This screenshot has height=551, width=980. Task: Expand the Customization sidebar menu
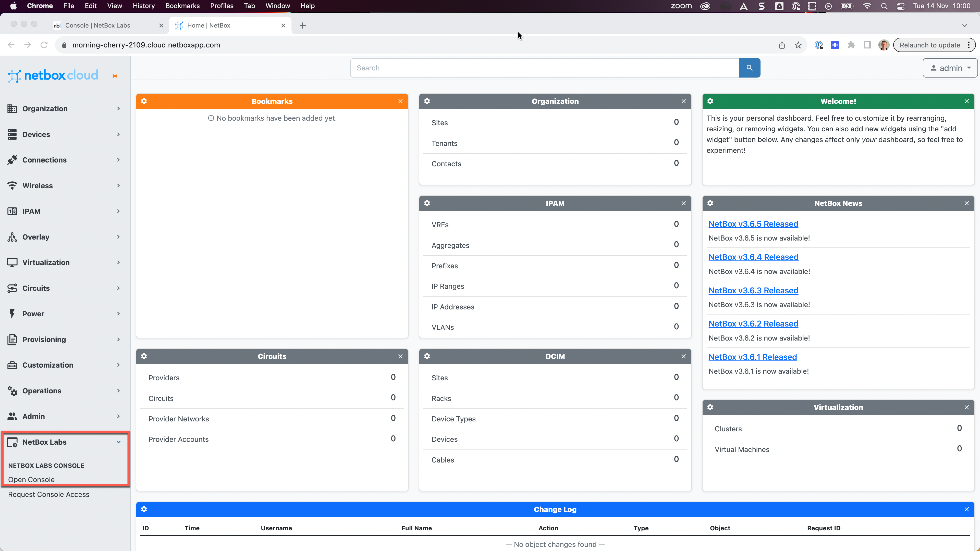(x=65, y=365)
